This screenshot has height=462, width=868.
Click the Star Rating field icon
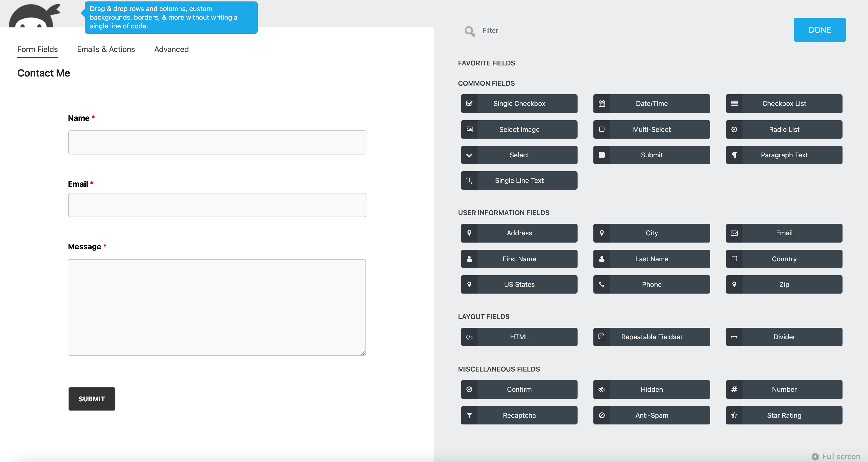tap(734, 415)
